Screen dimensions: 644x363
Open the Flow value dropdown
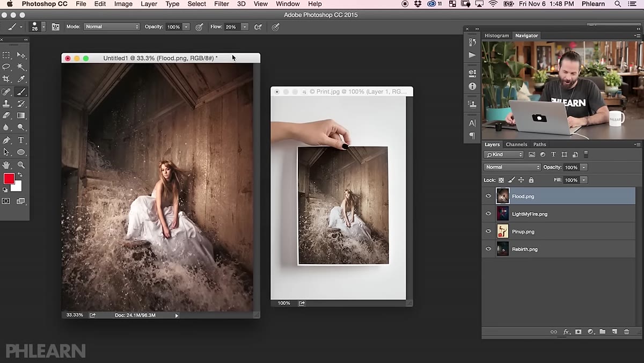pos(245,27)
